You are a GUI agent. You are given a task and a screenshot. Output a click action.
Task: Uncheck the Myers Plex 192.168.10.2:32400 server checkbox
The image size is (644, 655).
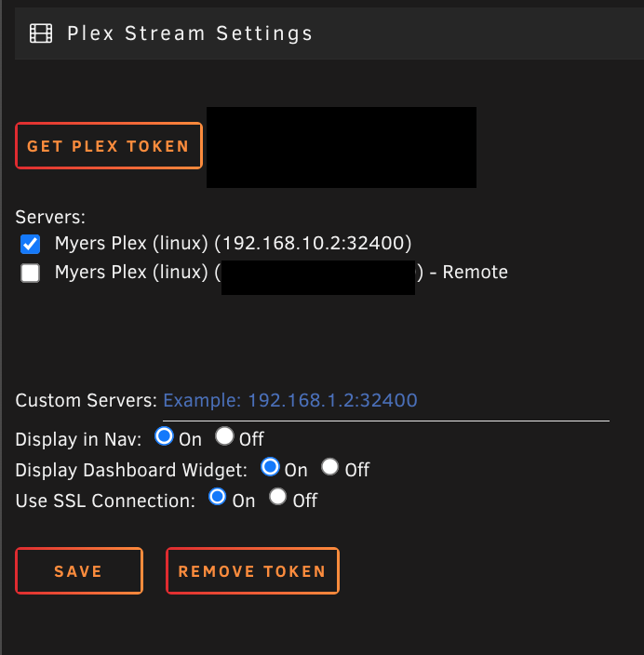[x=30, y=244]
